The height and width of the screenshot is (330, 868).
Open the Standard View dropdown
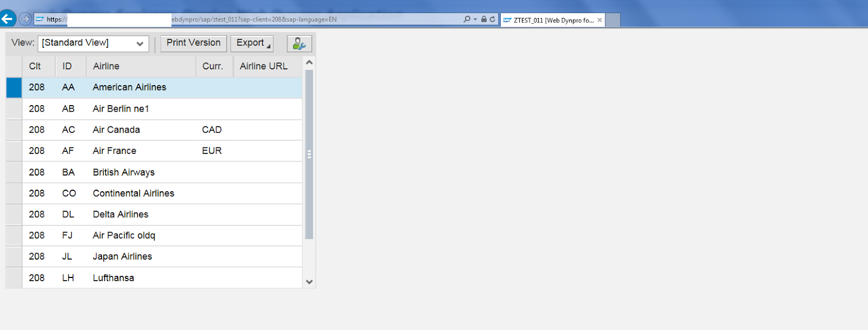[x=93, y=43]
